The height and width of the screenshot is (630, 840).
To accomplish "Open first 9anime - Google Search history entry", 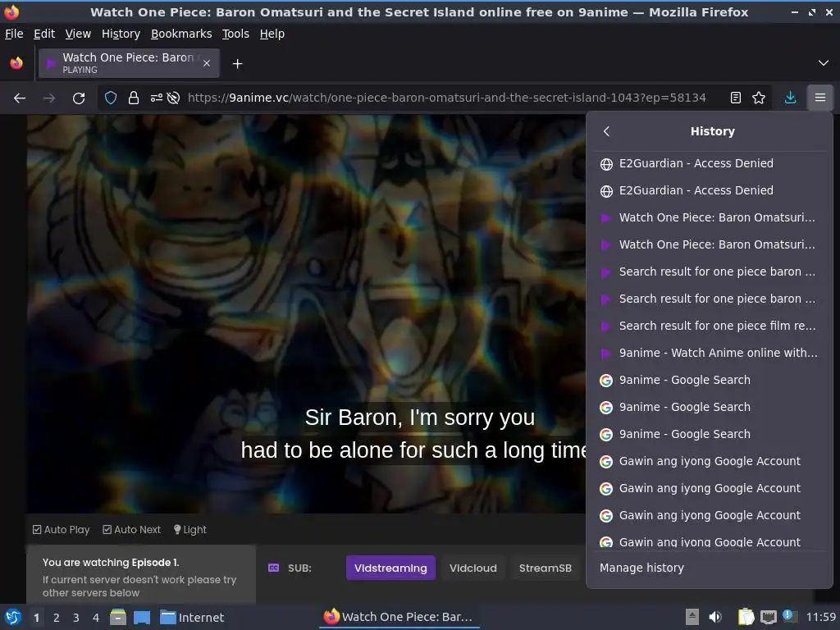I will click(x=710, y=380).
